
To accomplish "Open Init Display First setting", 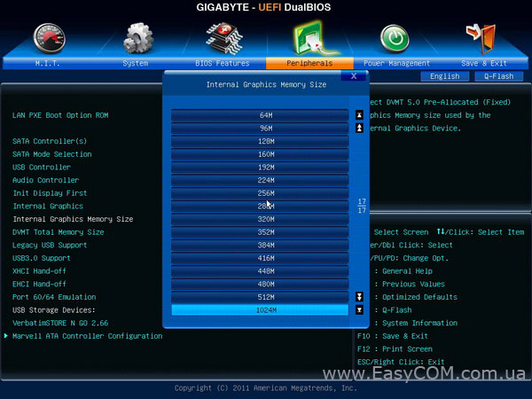I will point(50,193).
